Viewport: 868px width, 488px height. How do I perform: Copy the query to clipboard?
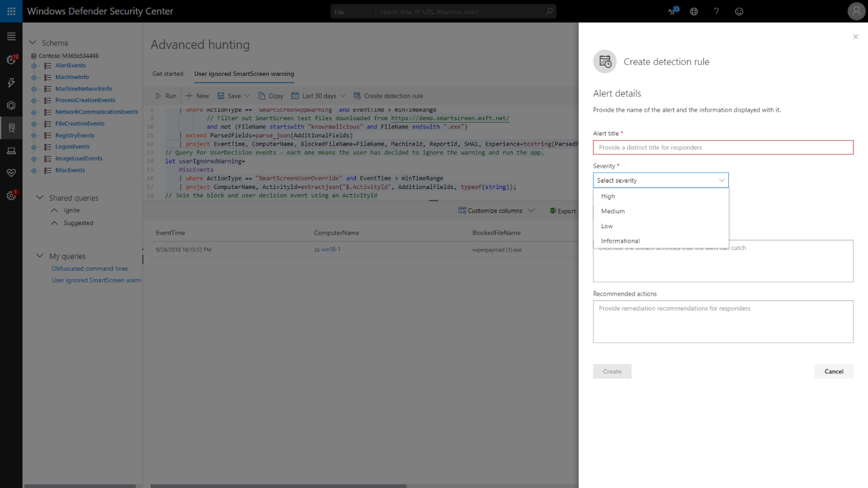pyautogui.click(x=270, y=95)
